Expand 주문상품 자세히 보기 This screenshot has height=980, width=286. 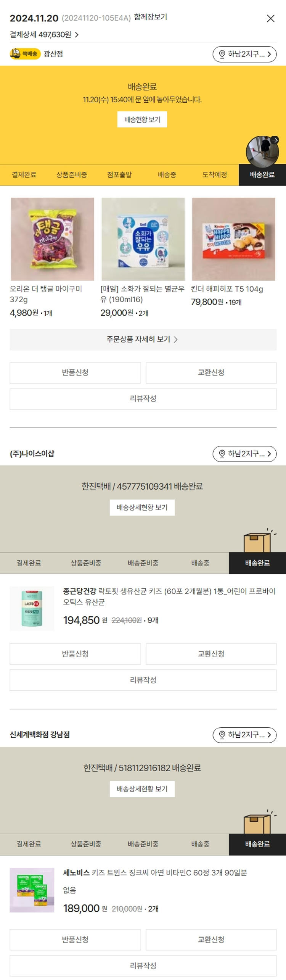pyautogui.click(x=143, y=339)
